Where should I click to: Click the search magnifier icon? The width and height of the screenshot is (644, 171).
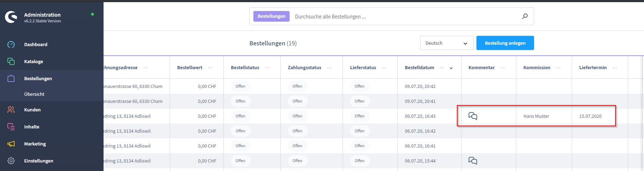point(525,16)
